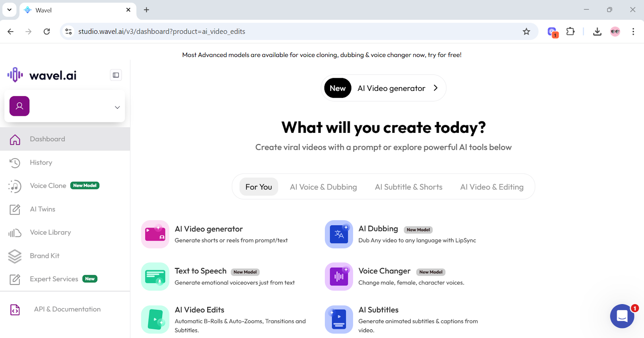Click the wavel.ai logo
Viewport: 644px width, 338px height.
point(42,75)
